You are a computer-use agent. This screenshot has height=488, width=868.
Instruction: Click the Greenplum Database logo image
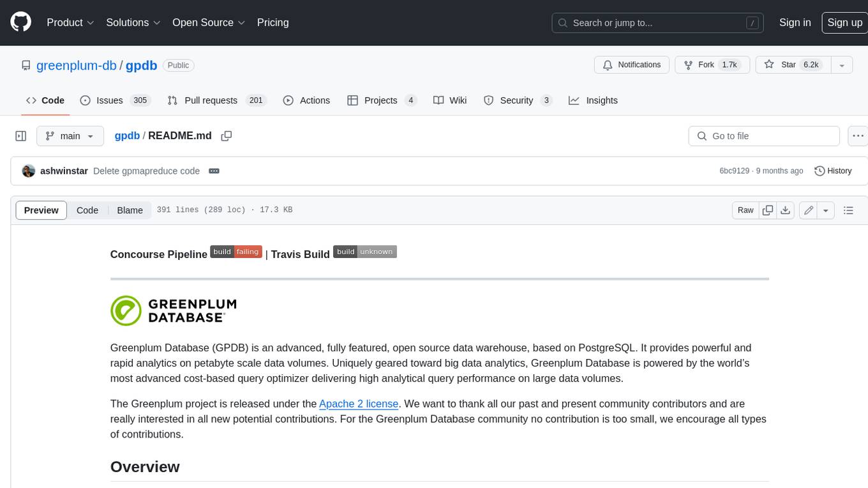point(174,310)
